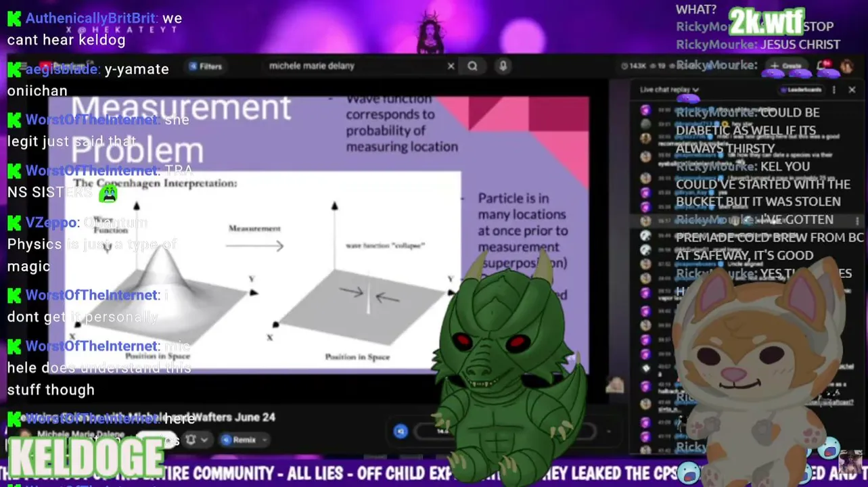Open YouTube notifications bell
The image size is (868, 487).
823,66
